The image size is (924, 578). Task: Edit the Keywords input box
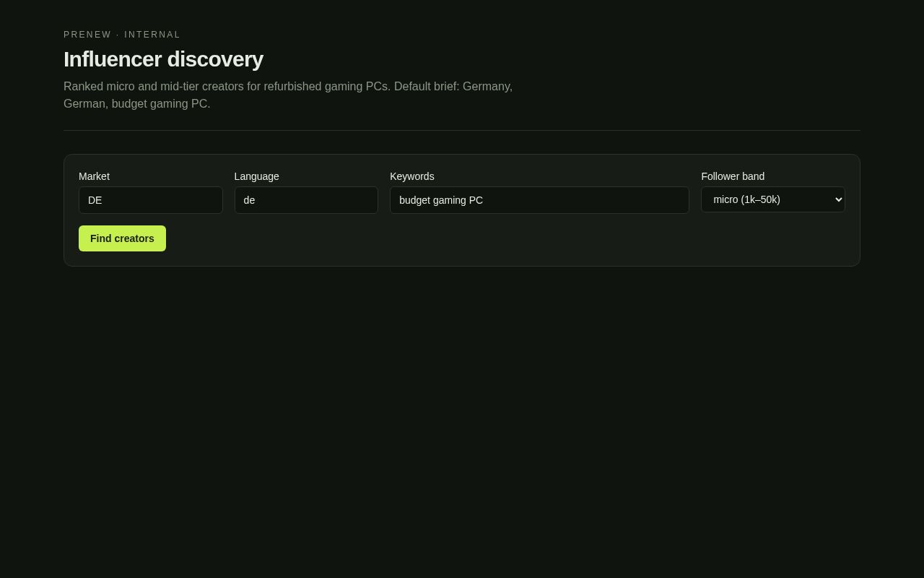(539, 200)
